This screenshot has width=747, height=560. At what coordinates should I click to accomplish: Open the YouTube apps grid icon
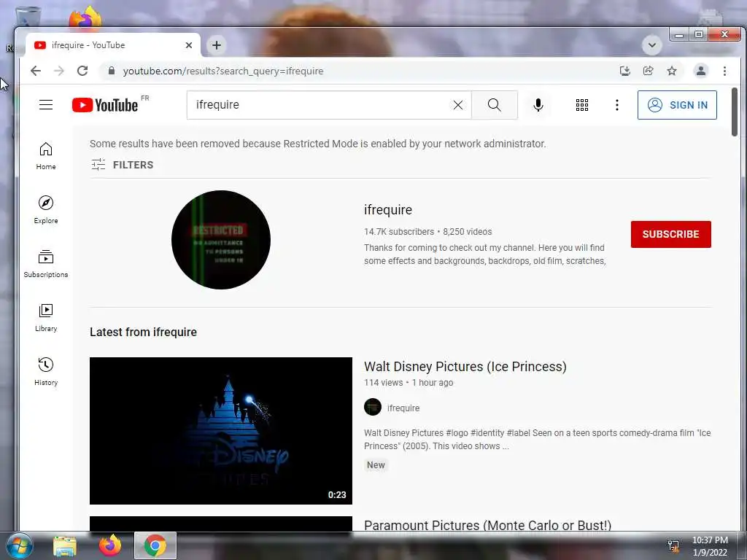point(581,105)
